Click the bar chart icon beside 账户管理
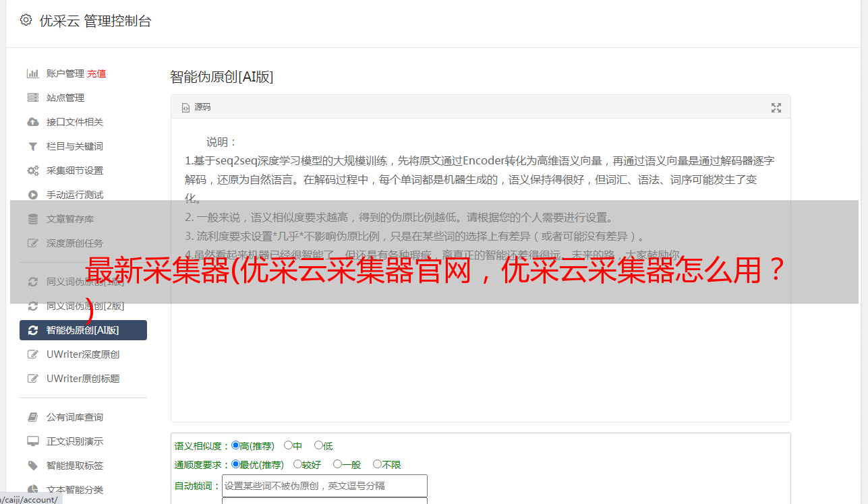 tap(32, 73)
